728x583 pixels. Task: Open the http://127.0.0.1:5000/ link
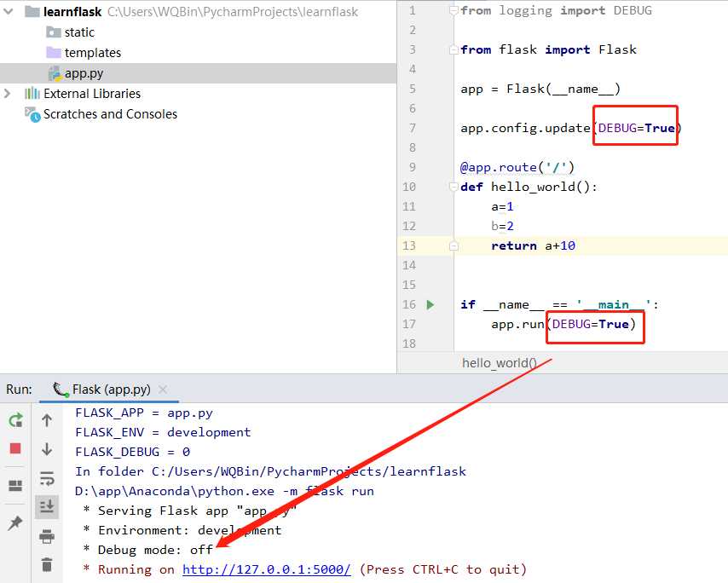point(267,569)
